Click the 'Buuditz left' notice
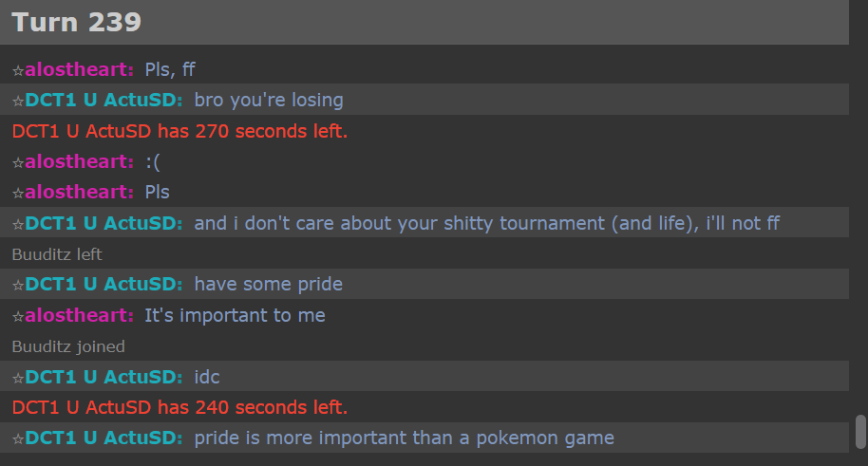Screen dimensions: 868x466 click(x=57, y=254)
